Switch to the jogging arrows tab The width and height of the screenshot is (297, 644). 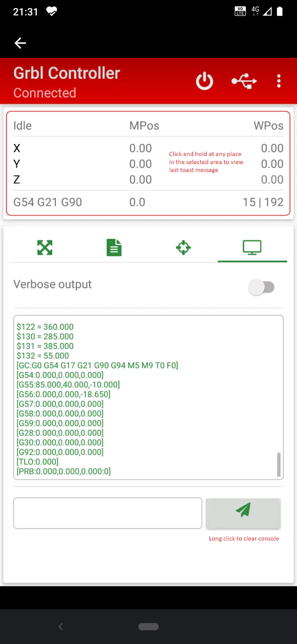(45, 247)
